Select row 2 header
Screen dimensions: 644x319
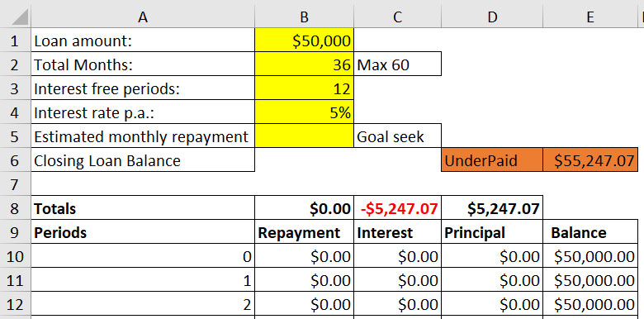click(x=15, y=64)
